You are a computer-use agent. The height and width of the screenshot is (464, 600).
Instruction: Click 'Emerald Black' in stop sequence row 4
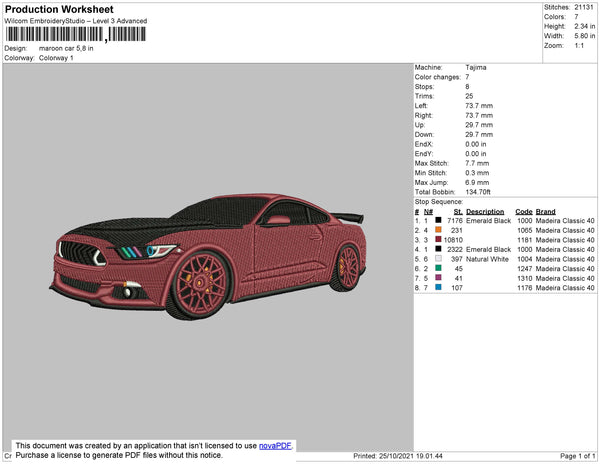[x=488, y=249]
